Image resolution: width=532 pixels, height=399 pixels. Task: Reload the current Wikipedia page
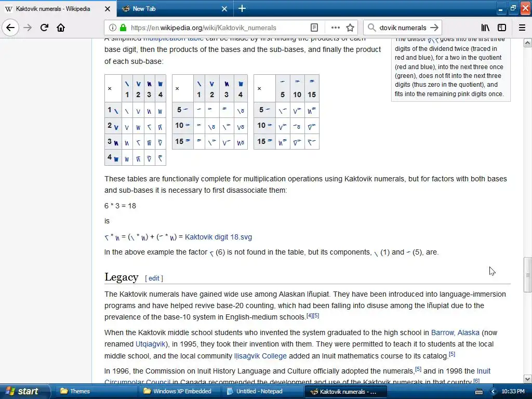[44, 28]
